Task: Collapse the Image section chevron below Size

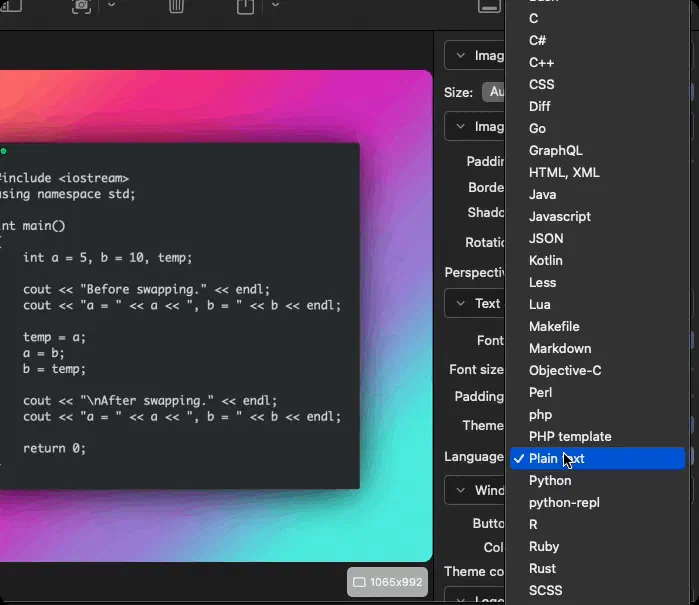Action: [x=461, y=126]
